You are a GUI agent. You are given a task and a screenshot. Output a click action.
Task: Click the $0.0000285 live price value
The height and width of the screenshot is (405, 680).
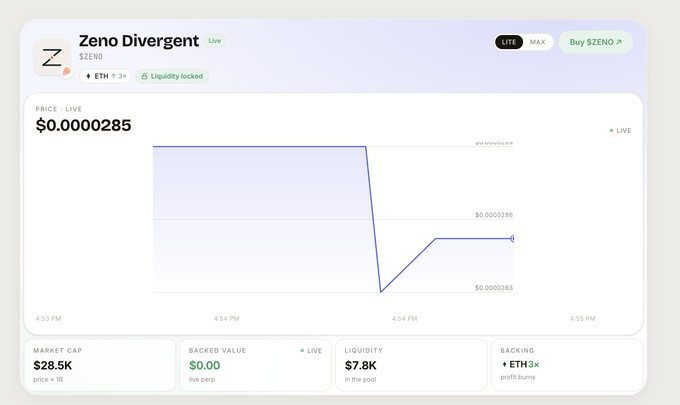83,125
